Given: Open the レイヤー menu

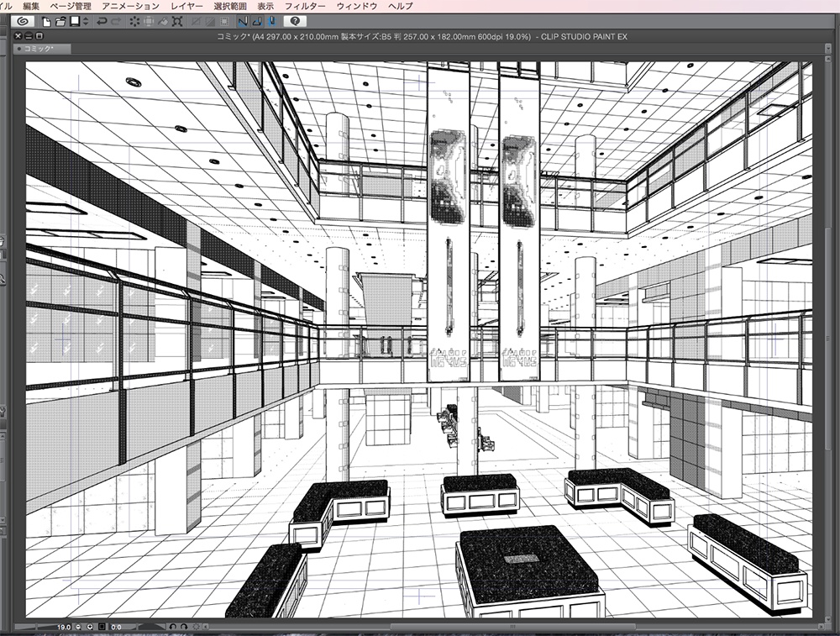Looking at the screenshot, I should pyautogui.click(x=187, y=7).
